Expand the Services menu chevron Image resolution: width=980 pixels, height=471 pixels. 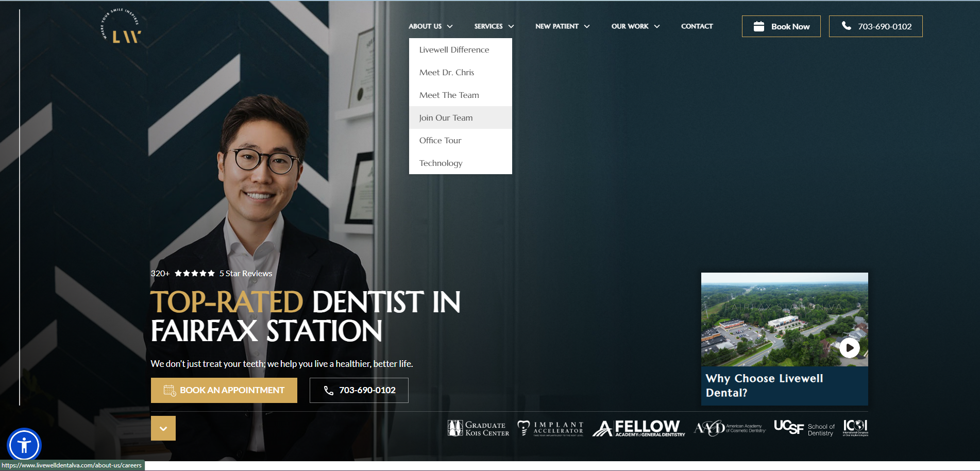click(511, 26)
